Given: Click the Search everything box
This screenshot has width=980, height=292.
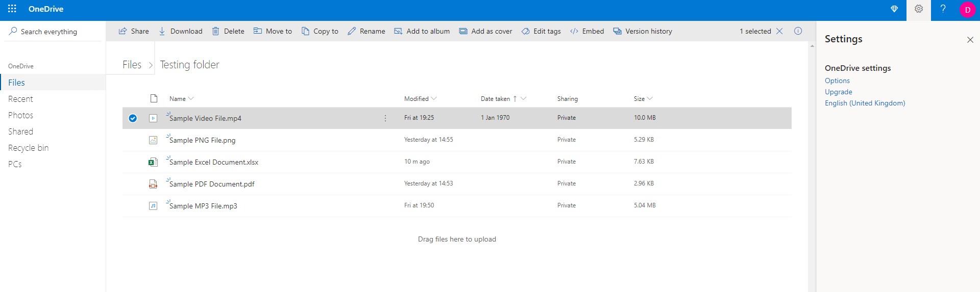Looking at the screenshot, I should [x=53, y=32].
